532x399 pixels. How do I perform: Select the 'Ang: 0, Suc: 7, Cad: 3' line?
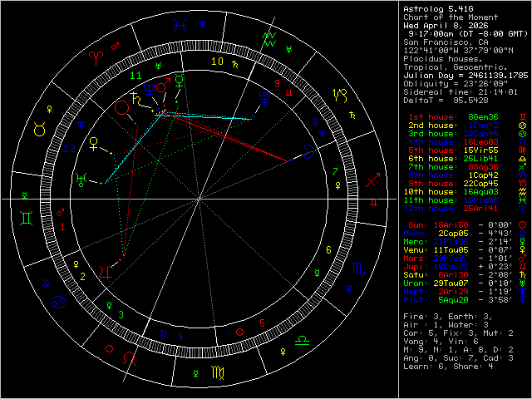(458, 358)
